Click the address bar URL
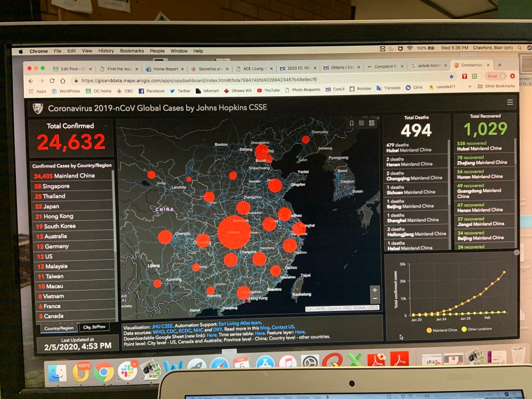The image size is (532, 399). (x=199, y=80)
